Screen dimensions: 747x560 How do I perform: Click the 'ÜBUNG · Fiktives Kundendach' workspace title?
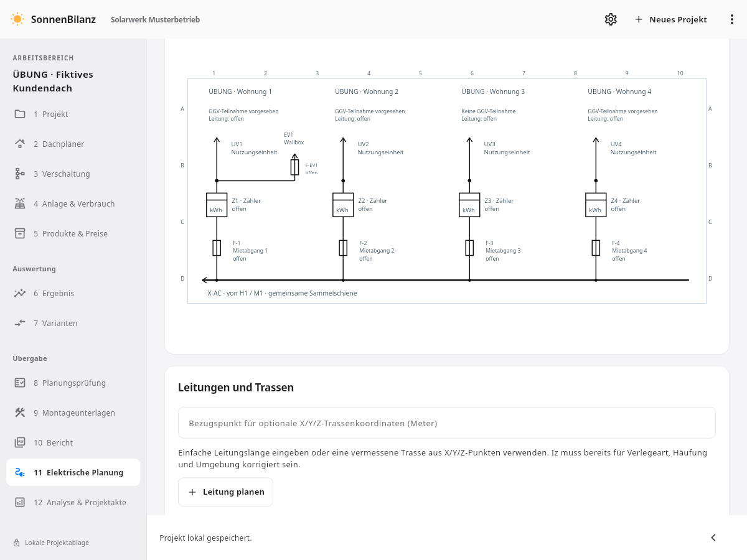(x=53, y=82)
